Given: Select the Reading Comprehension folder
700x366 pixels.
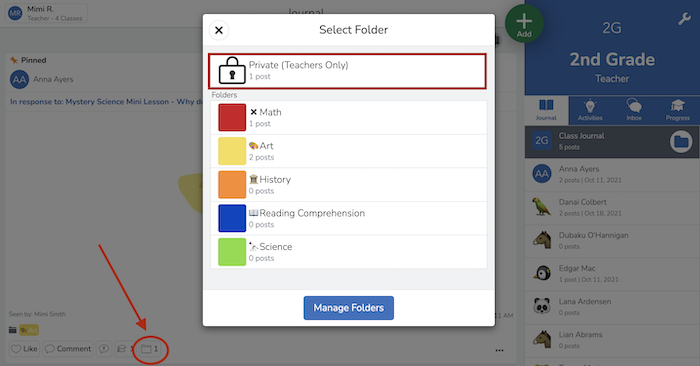Looking at the screenshot, I should (348, 219).
